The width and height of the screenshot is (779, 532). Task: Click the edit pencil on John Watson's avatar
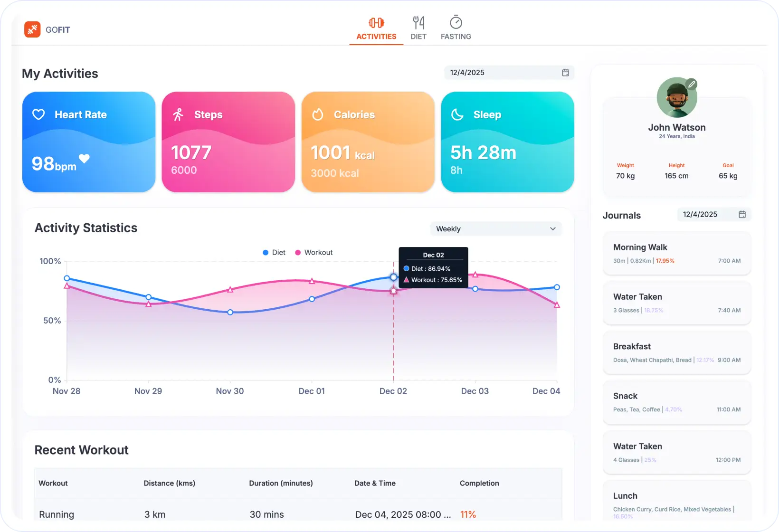click(692, 84)
